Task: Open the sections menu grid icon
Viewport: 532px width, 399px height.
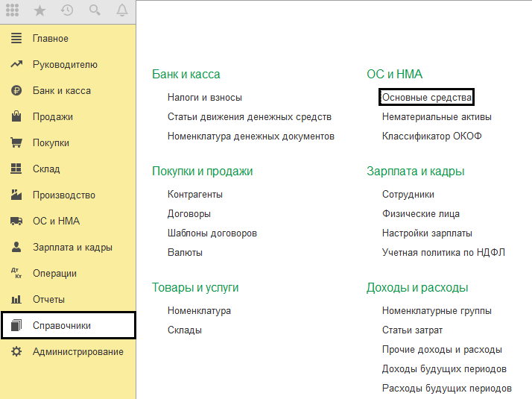Action: (x=12, y=10)
